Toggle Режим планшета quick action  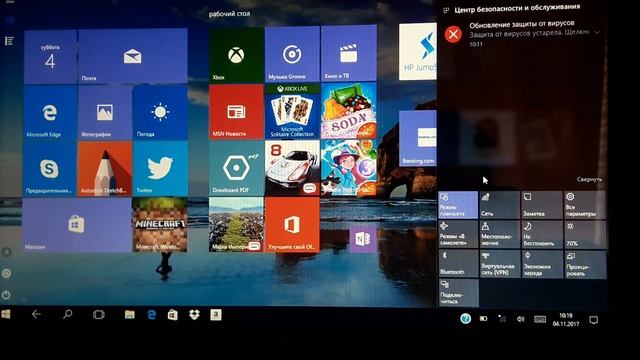click(x=458, y=205)
